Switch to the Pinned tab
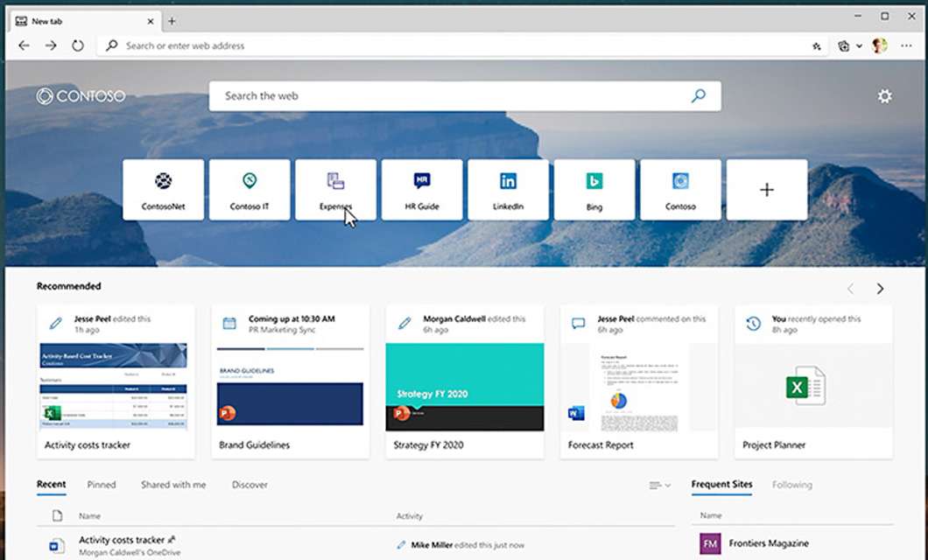 coord(102,485)
